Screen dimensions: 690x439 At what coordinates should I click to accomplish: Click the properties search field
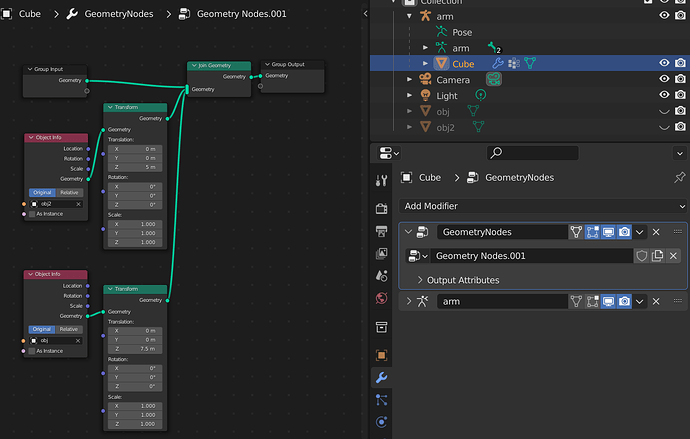tap(532, 153)
